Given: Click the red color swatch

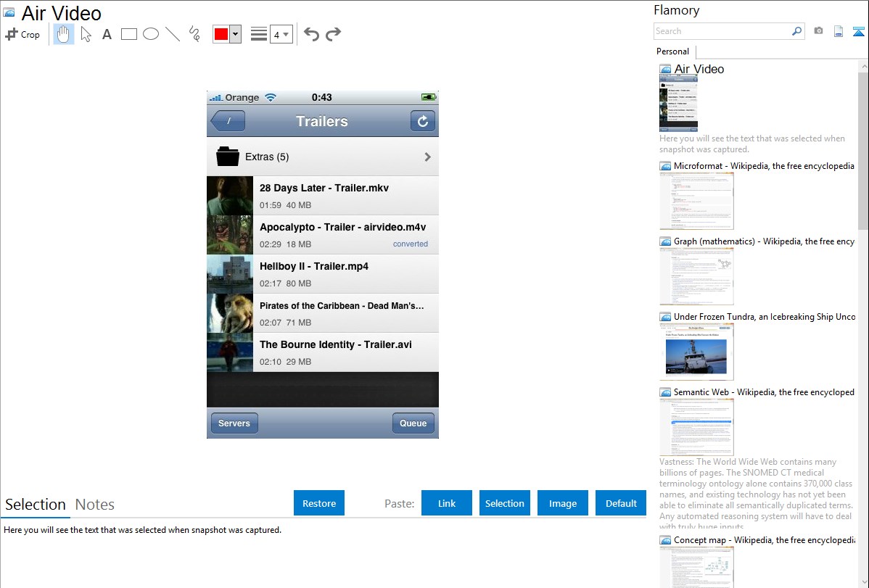Looking at the screenshot, I should 221,34.
